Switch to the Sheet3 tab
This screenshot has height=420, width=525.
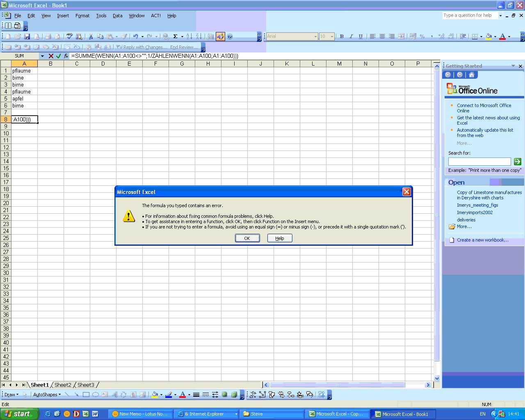pyautogui.click(x=86, y=385)
